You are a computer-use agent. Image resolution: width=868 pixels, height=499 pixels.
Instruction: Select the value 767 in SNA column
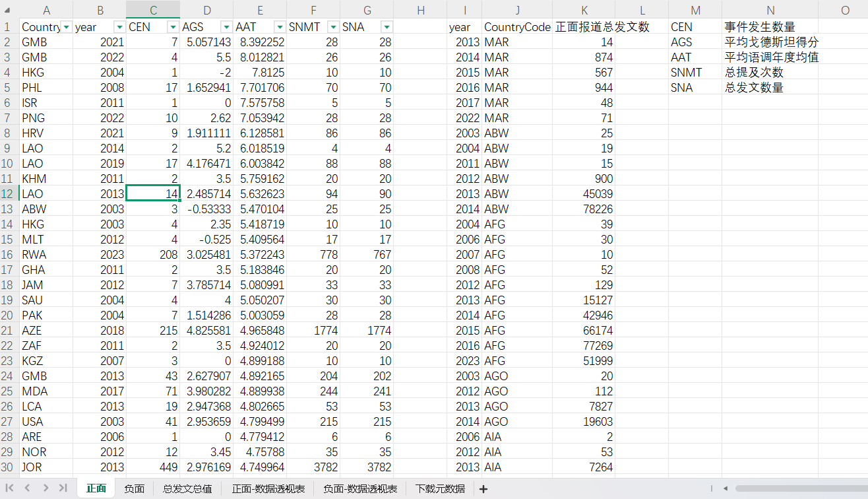pyautogui.click(x=367, y=255)
